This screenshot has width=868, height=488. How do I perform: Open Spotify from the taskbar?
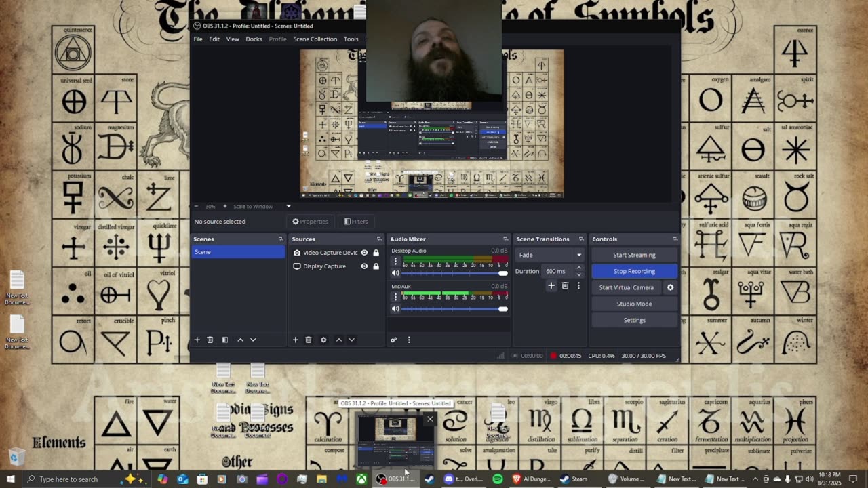[x=498, y=479]
